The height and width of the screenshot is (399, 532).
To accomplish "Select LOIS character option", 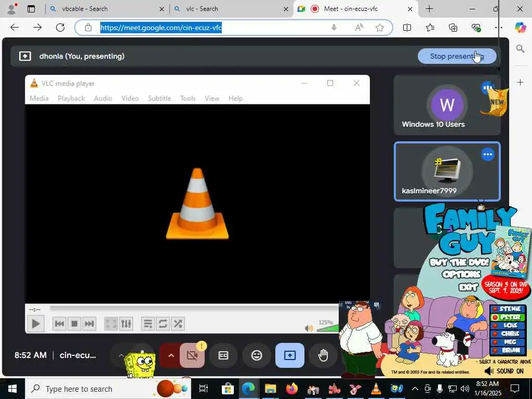I will (x=508, y=325).
